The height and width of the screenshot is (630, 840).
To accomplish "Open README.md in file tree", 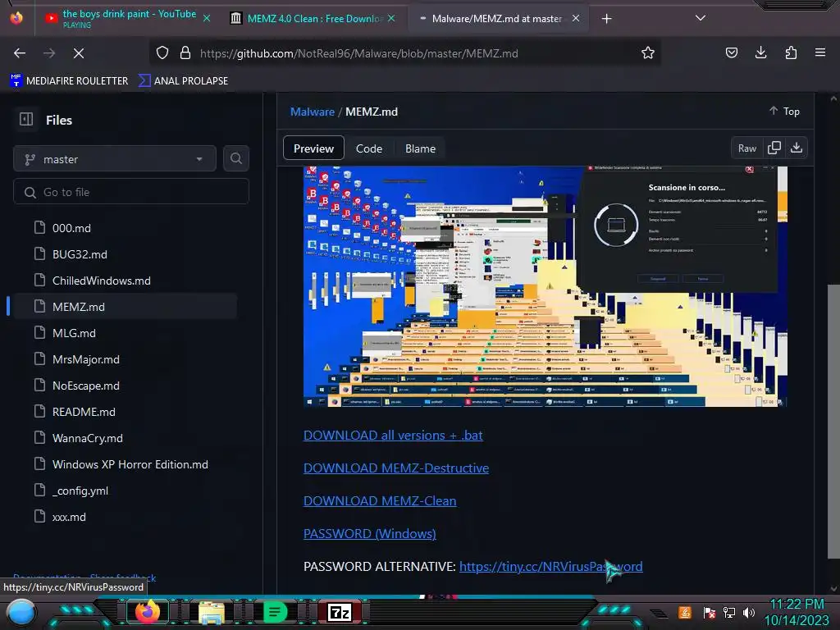I will 84,412.
